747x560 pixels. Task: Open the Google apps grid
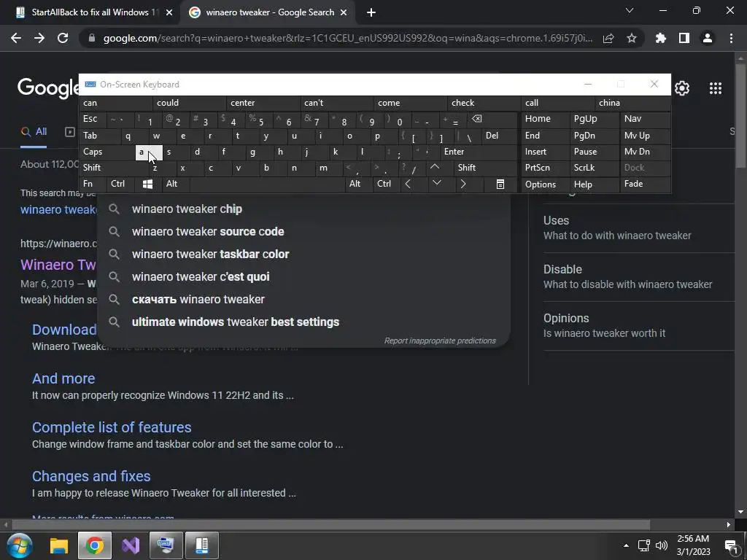pos(716,88)
